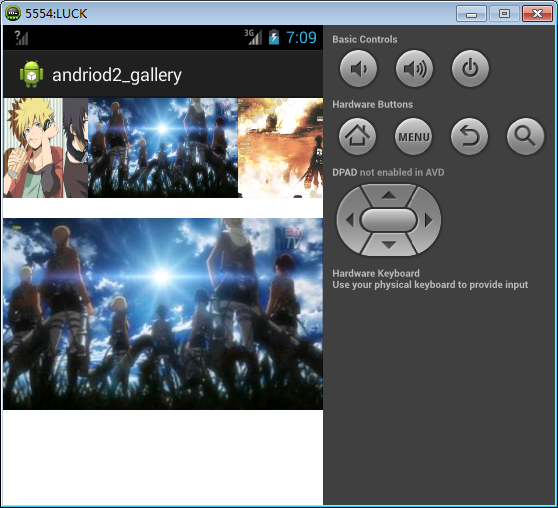Click the DPAD up arrow
The image size is (558, 508).
tap(389, 195)
